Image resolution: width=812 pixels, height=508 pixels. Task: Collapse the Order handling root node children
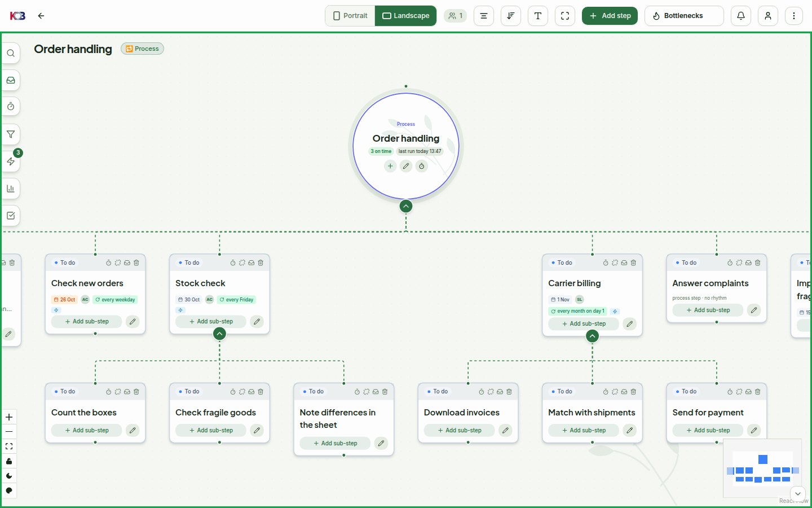tap(406, 206)
